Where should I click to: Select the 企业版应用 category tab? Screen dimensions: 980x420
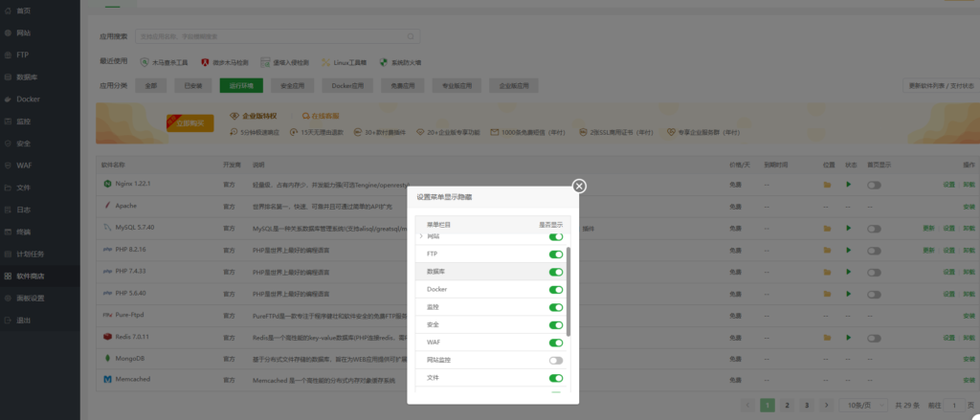click(x=514, y=85)
